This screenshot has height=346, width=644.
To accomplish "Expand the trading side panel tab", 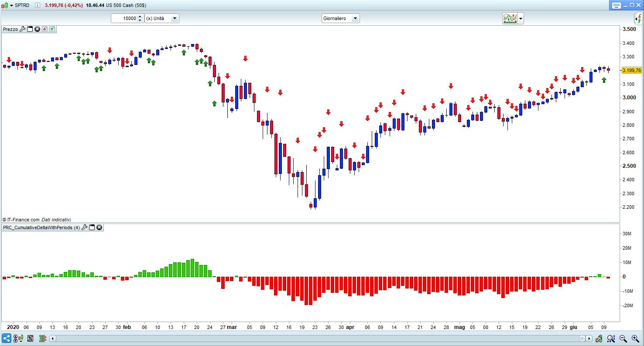I will [x=638, y=18].
